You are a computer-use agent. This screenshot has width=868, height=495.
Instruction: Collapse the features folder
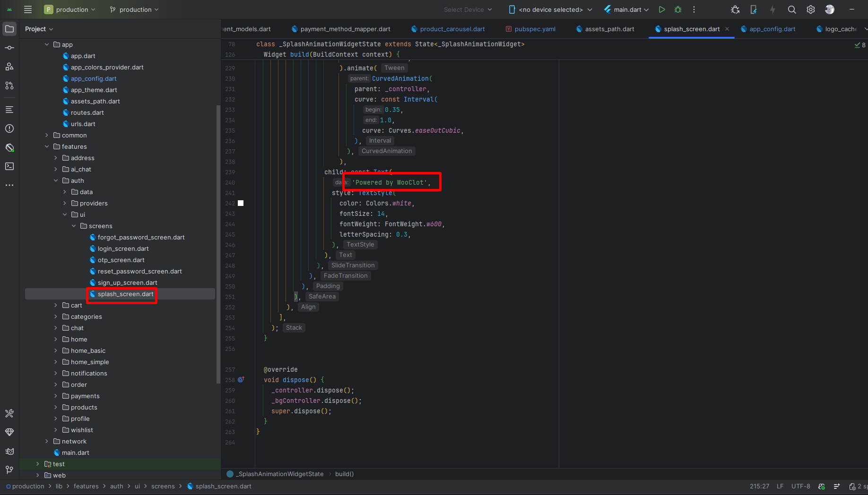47,147
